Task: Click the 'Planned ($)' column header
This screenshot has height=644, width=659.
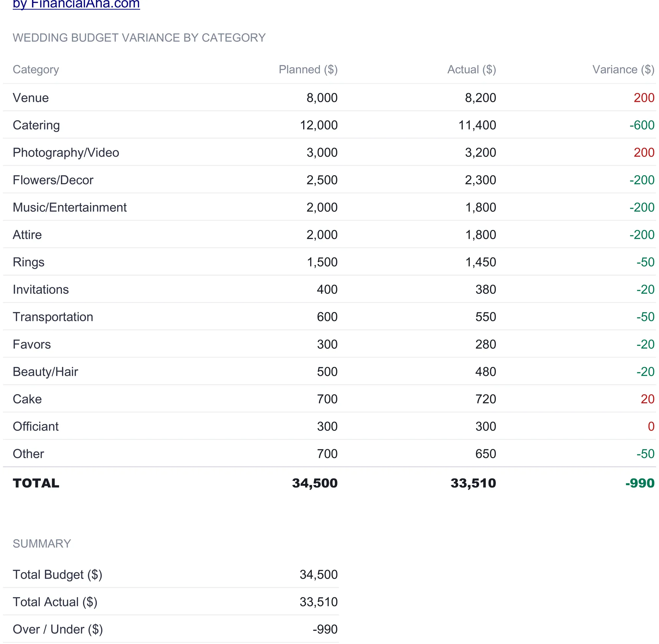Action: coord(308,70)
